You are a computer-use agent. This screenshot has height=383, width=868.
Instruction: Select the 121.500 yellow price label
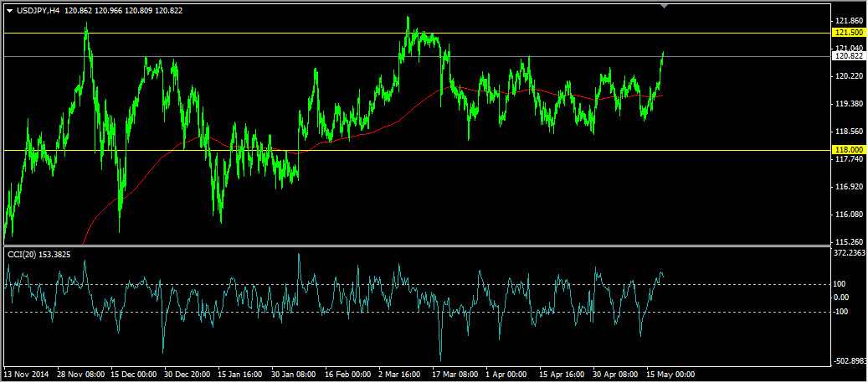click(x=850, y=34)
